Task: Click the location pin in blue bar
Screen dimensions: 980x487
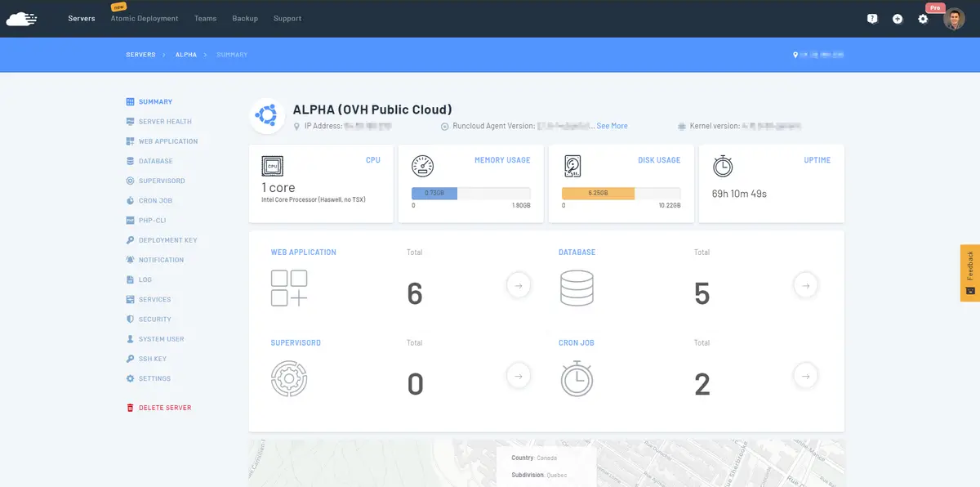Action: [795, 55]
